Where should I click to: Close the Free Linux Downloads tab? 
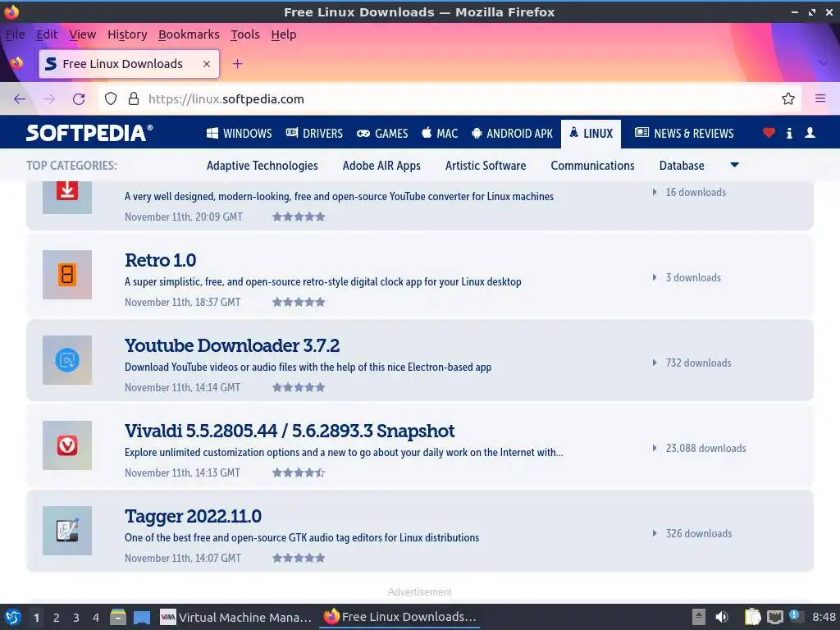point(206,64)
